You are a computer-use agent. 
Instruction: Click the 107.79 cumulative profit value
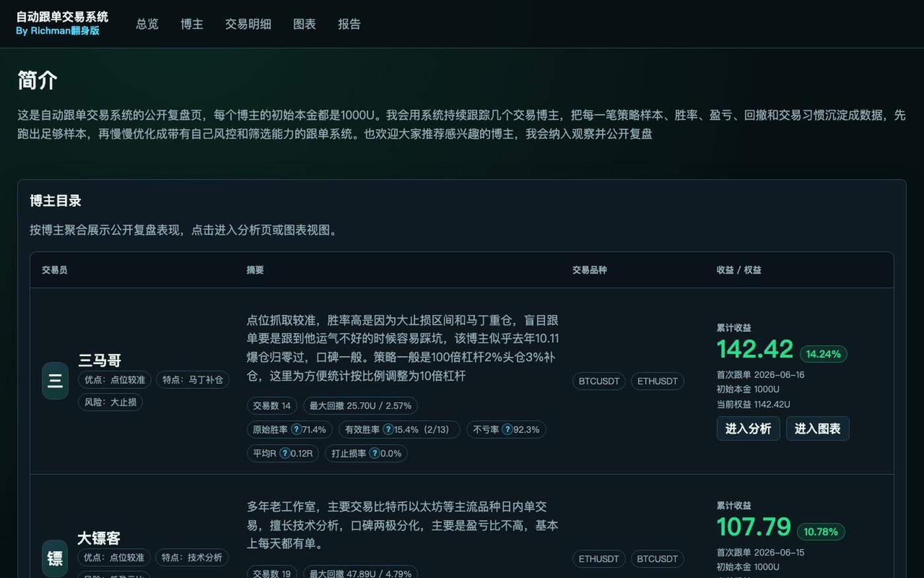tap(754, 527)
